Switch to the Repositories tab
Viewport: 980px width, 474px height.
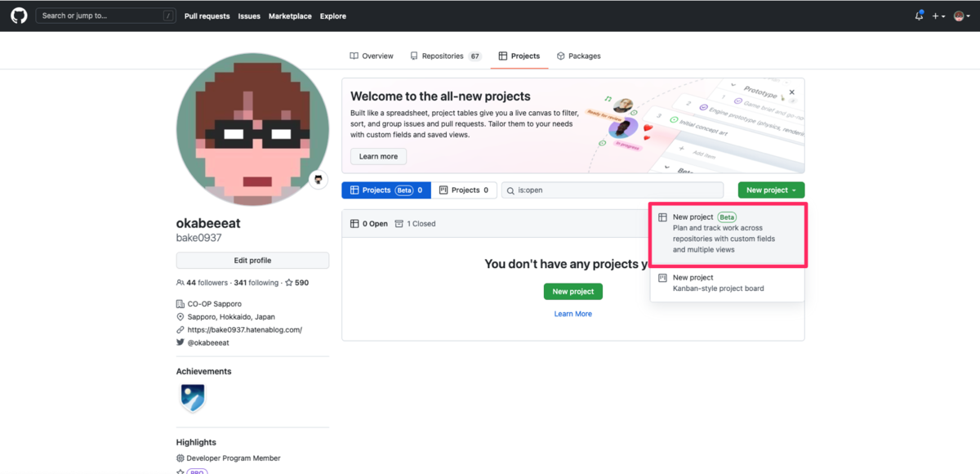click(x=446, y=56)
